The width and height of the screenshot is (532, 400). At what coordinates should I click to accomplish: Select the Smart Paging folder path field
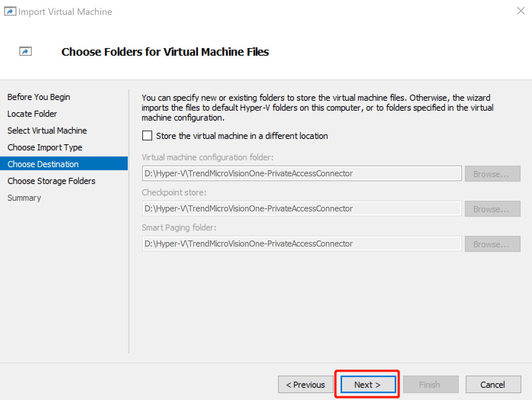click(x=301, y=244)
